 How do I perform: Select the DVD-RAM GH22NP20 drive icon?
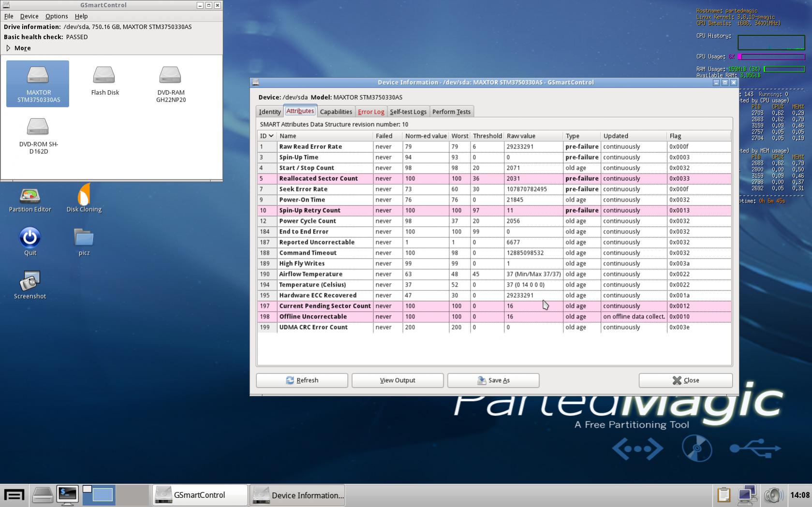click(x=171, y=84)
